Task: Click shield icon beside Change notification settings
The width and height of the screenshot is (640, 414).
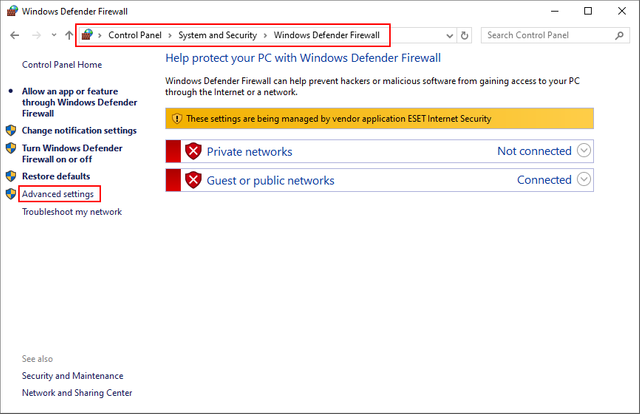Action: pyautogui.click(x=11, y=130)
